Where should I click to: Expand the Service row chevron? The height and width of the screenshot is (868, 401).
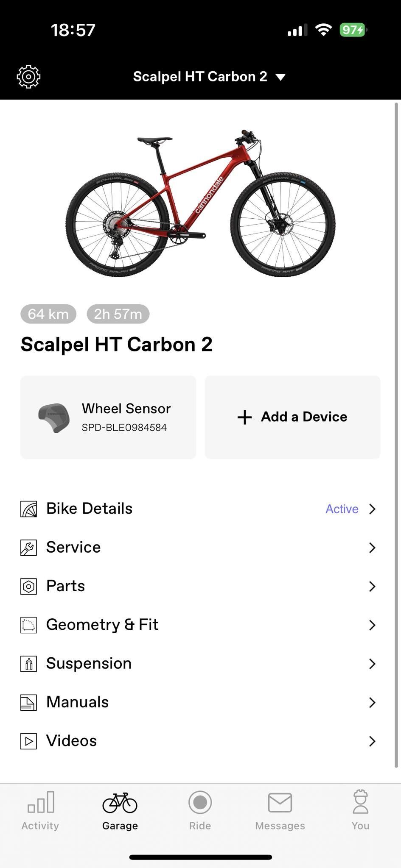[x=372, y=548]
